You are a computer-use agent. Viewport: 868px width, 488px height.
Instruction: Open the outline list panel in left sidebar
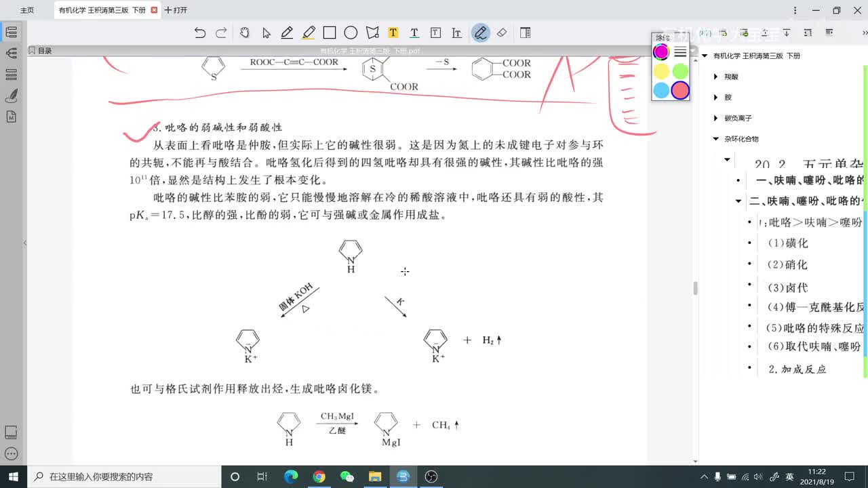tap(11, 32)
